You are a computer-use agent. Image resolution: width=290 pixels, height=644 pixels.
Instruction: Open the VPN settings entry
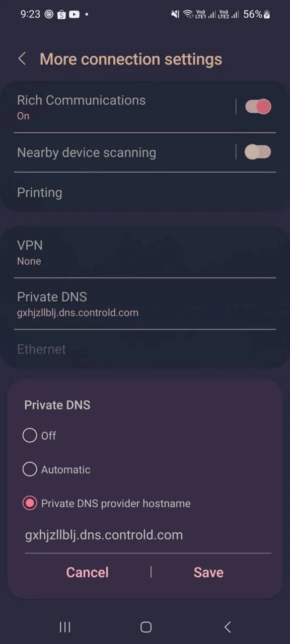click(x=145, y=252)
